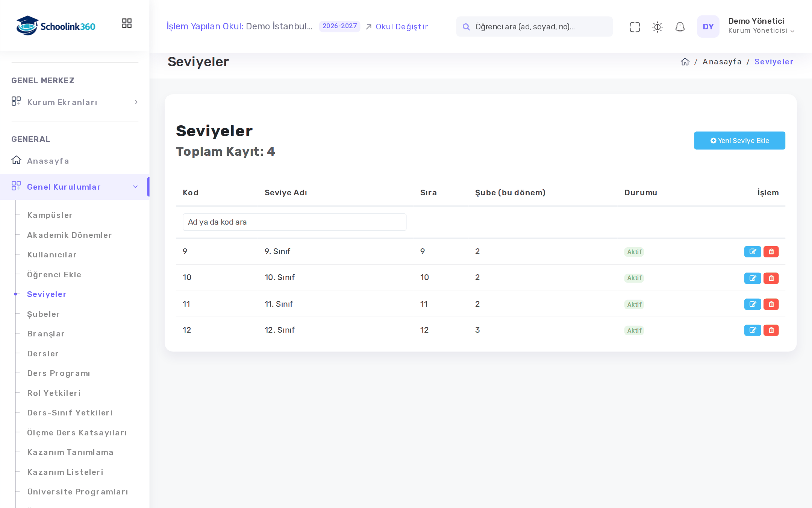This screenshot has width=812, height=508.
Task: Click the search magnifier icon
Action: click(466, 27)
